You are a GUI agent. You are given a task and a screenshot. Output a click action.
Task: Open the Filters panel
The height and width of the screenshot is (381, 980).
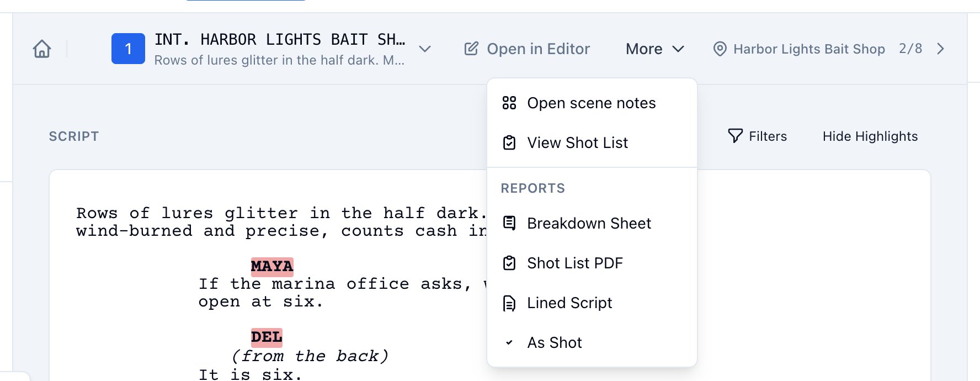757,136
